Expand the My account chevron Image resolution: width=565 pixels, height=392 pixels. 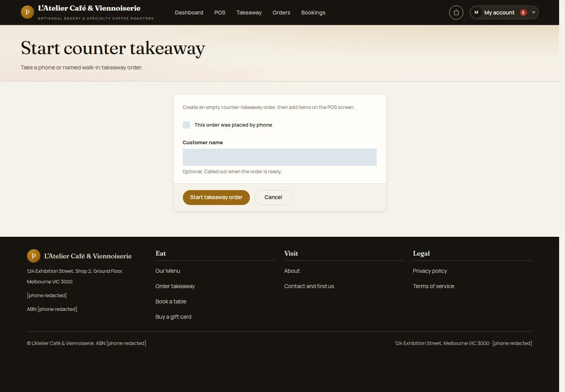click(533, 13)
